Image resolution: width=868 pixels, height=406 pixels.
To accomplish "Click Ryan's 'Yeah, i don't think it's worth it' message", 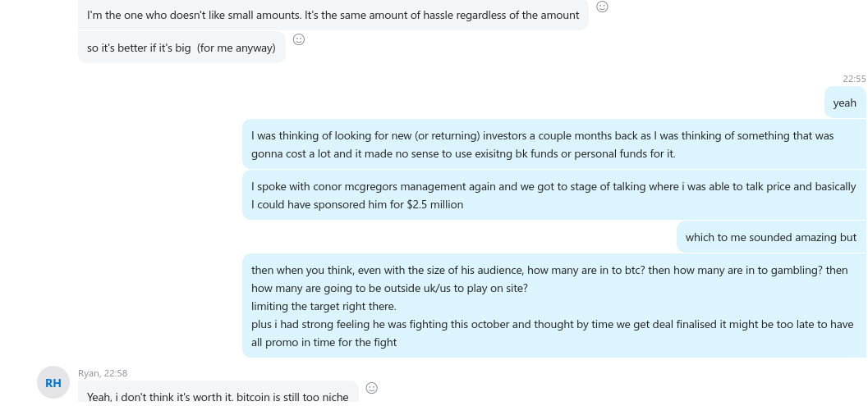I will click(218, 393).
